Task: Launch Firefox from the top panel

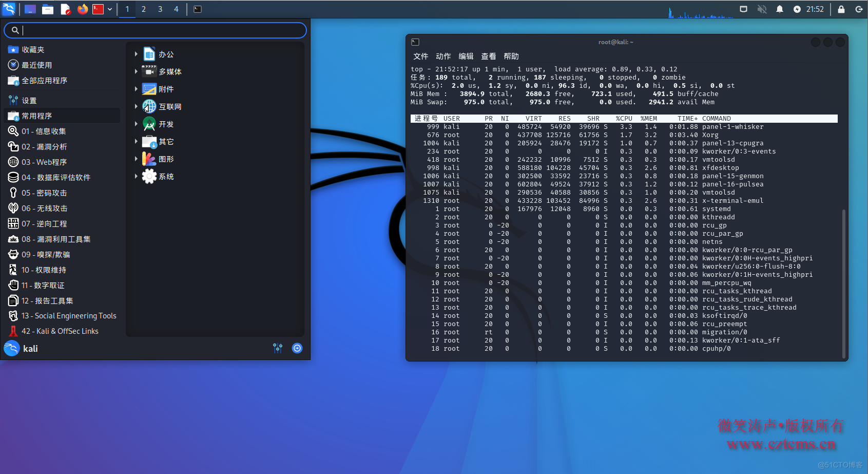Action: tap(82, 9)
